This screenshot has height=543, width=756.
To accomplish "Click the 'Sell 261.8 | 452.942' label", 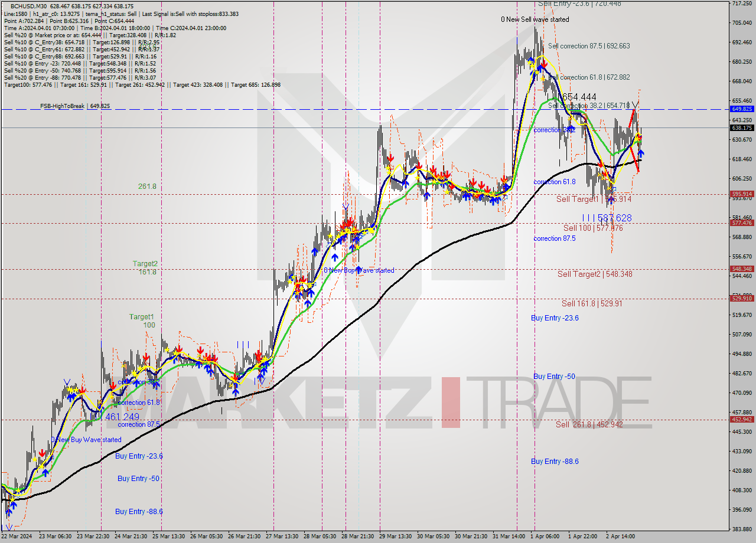I will click(x=589, y=424).
